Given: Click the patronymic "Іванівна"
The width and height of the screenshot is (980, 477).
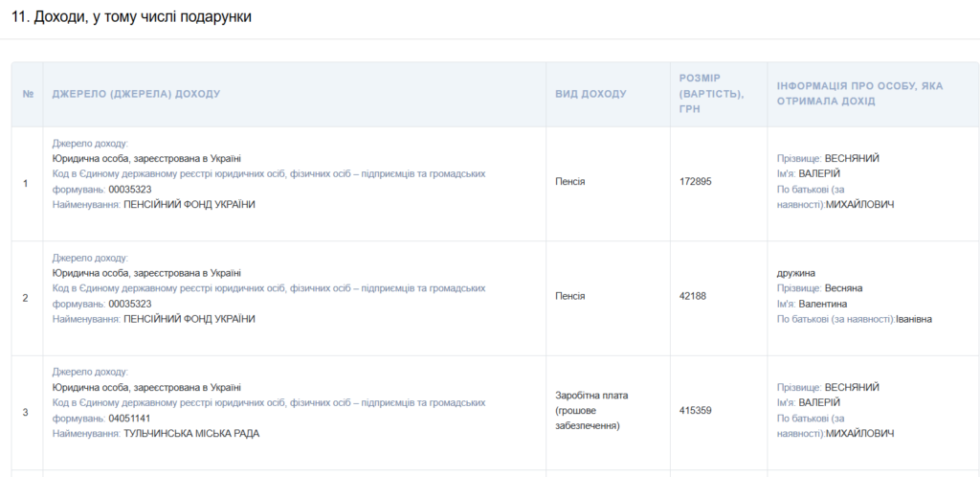Looking at the screenshot, I should (914, 319).
